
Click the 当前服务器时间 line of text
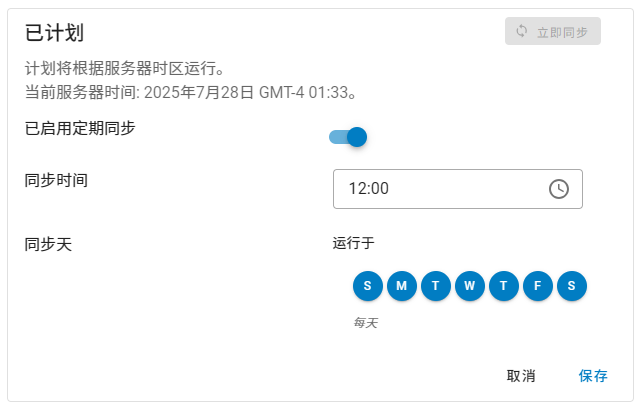(191, 93)
